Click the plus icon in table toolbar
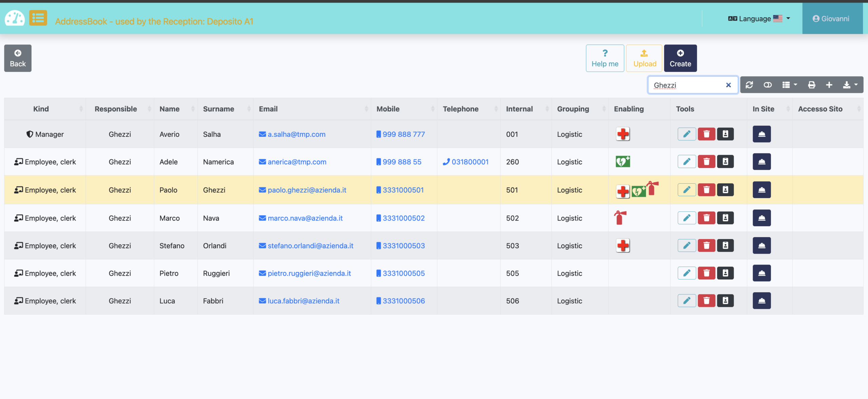The height and width of the screenshot is (399, 868). pyautogui.click(x=829, y=85)
